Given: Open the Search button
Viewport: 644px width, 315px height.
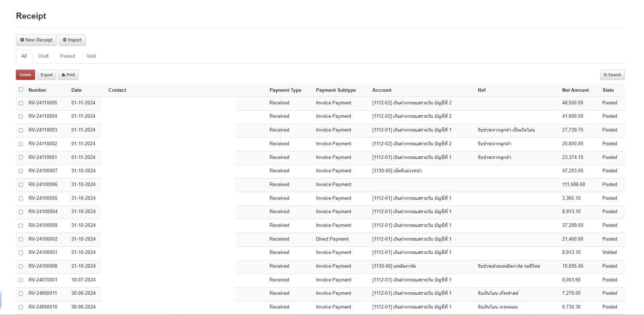Looking at the screenshot, I should pos(612,75).
